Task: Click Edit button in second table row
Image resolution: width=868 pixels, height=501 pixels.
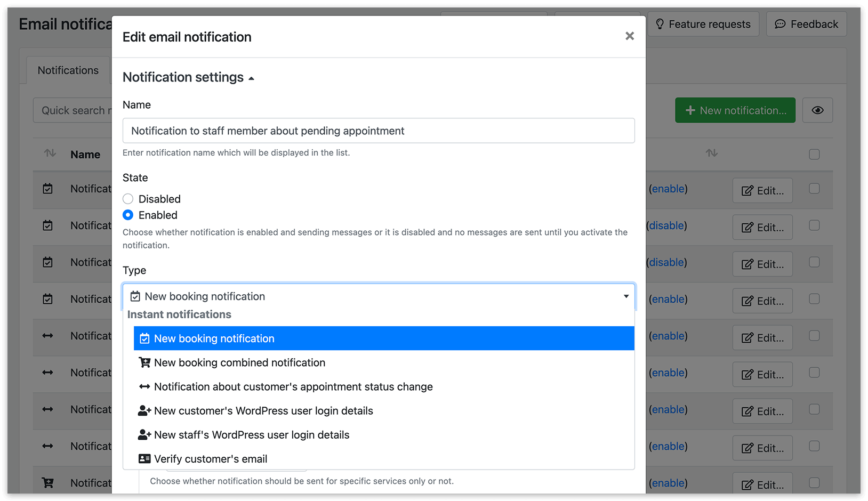Action: 762,227
